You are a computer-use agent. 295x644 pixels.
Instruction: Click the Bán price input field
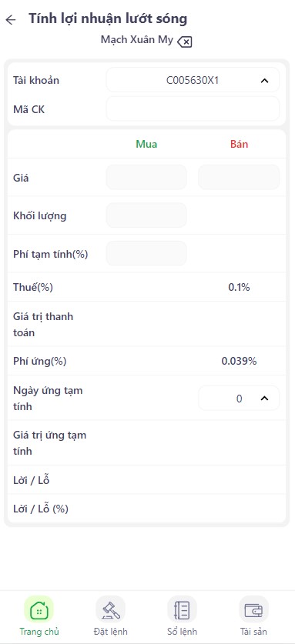[x=239, y=178]
